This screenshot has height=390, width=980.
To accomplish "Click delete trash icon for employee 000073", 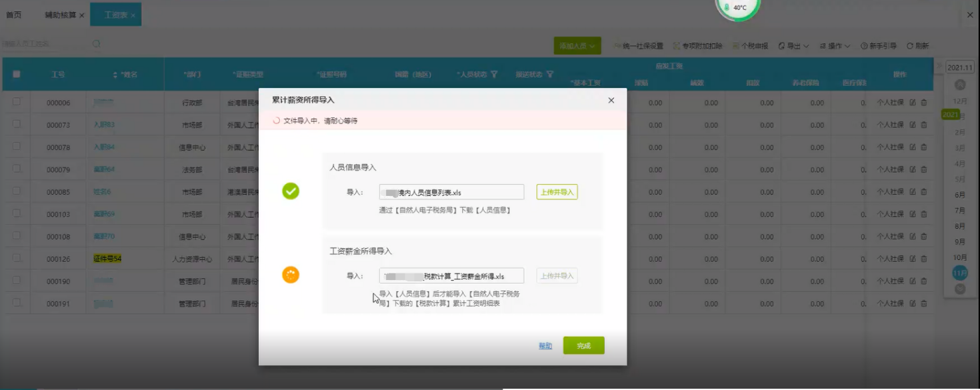I will coord(923,125).
